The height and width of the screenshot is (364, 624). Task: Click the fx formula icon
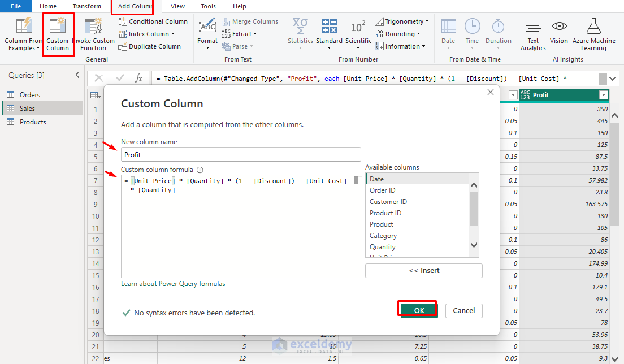(x=138, y=78)
